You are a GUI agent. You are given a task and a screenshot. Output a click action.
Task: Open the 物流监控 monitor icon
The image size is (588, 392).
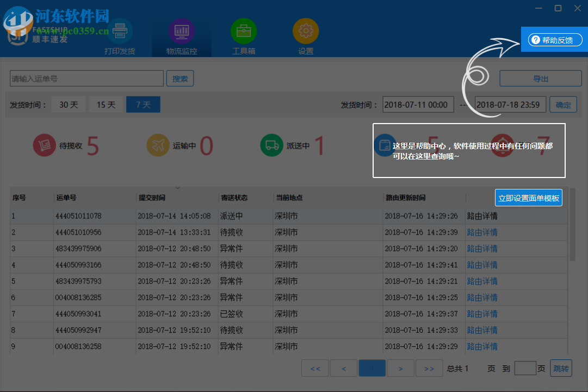point(181,31)
